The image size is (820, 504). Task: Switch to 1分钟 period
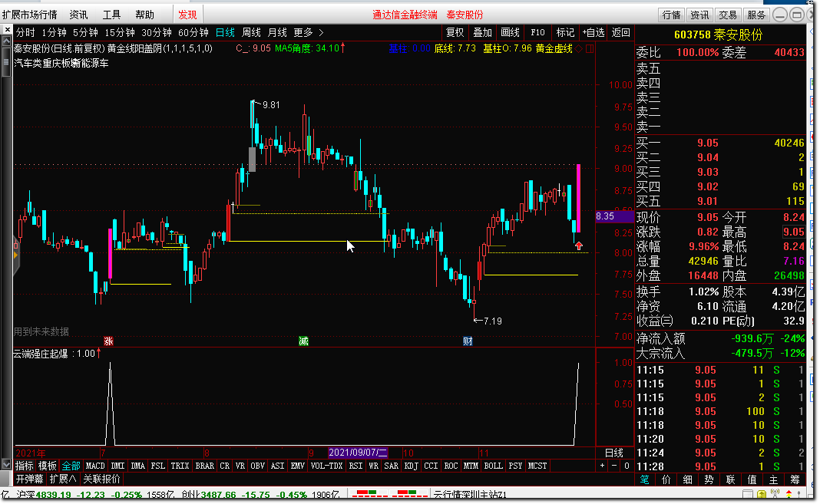coord(54,32)
